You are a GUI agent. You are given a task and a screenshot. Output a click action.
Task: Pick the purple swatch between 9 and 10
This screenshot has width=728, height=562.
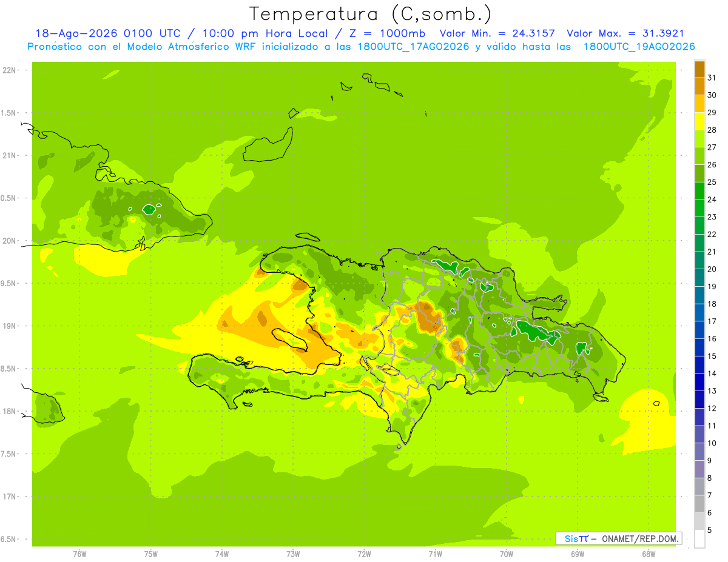tap(699, 452)
